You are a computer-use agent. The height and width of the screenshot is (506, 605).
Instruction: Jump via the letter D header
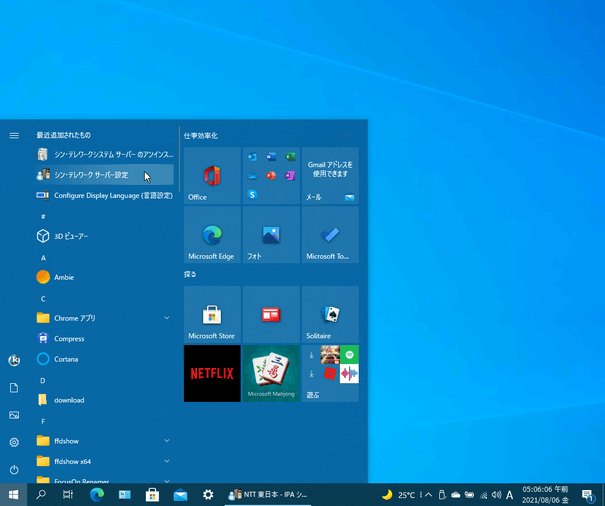(x=43, y=381)
